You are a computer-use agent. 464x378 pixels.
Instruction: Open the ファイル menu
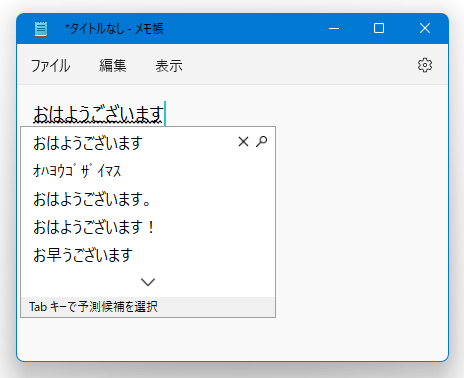51,66
